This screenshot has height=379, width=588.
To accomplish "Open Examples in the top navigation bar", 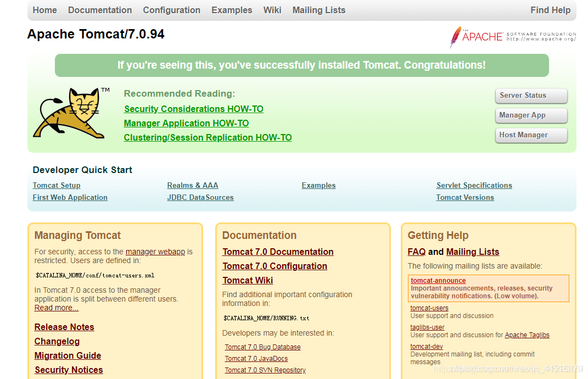I will (232, 10).
